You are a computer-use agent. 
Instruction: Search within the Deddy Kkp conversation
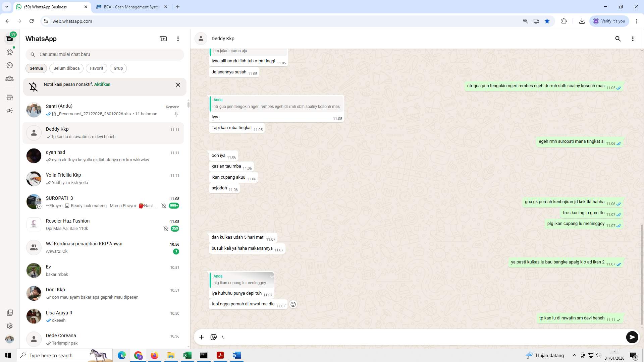coord(618,39)
